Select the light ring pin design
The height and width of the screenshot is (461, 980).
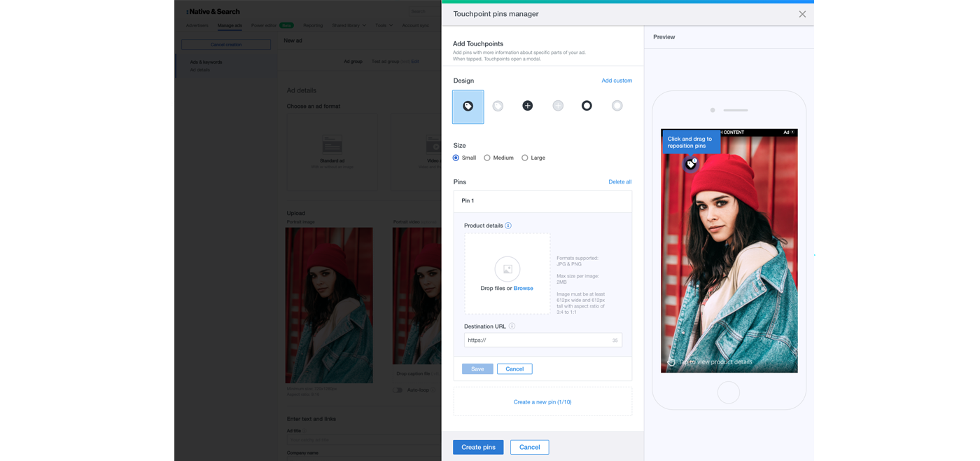click(x=617, y=106)
